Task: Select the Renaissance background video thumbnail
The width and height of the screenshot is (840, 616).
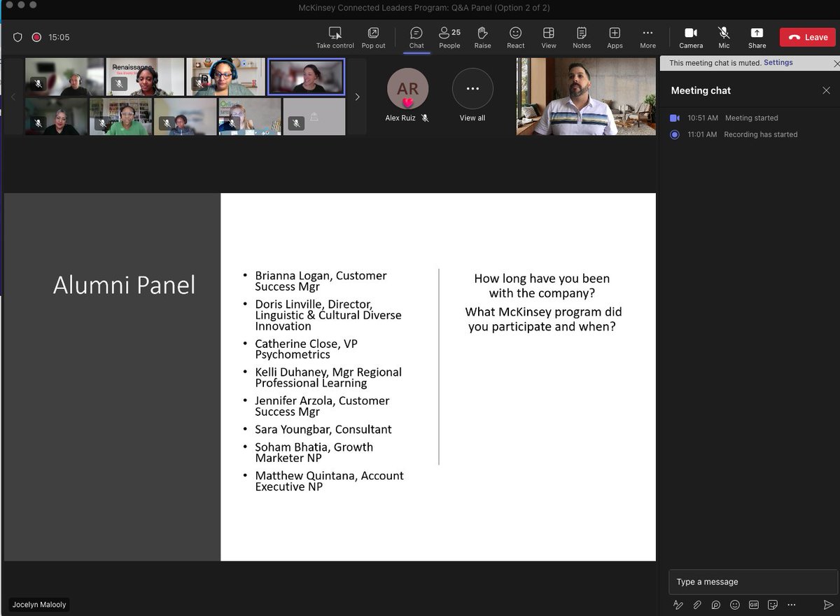Action: pyautogui.click(x=145, y=77)
